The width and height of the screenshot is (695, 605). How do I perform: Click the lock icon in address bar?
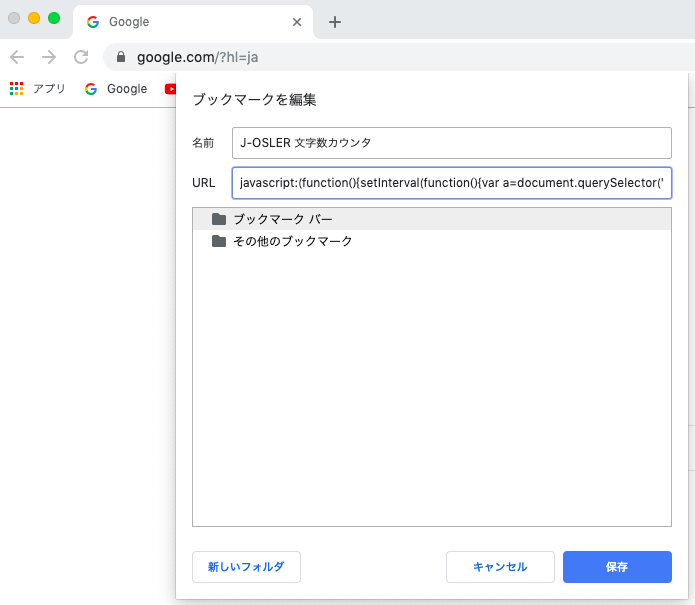pos(121,57)
